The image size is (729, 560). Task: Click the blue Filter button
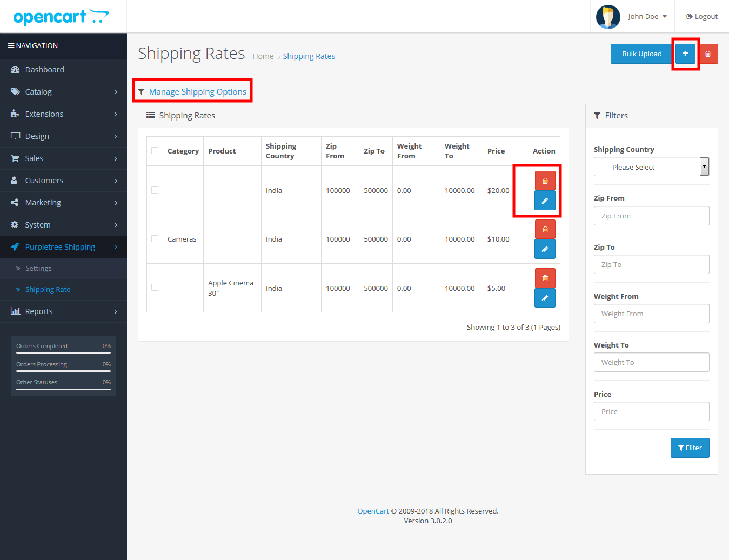point(690,448)
